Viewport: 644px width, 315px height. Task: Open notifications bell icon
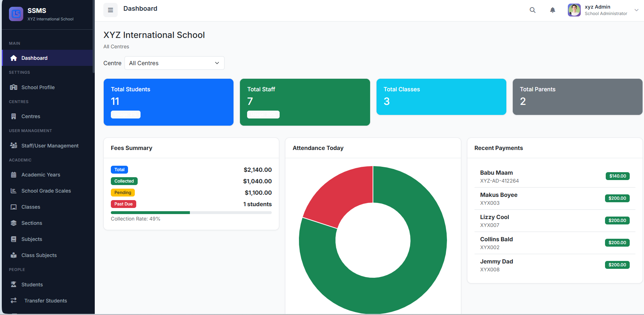pyautogui.click(x=552, y=10)
